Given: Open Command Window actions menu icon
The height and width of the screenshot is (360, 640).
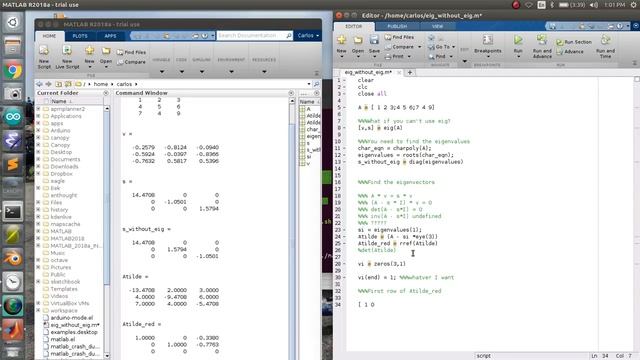Looking at the screenshot, I should click(291, 93).
